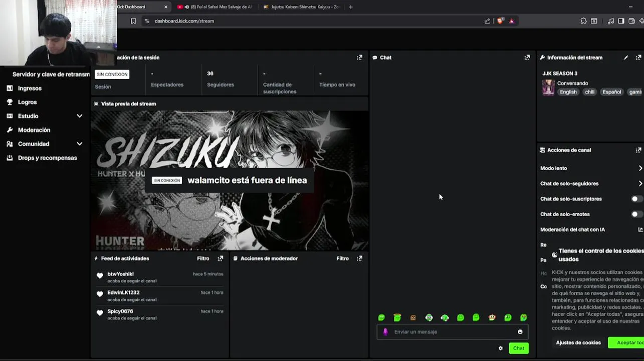Image resolution: width=644 pixels, height=361 pixels.
Task: Open Moderación in the sidebar
Action: (34, 130)
